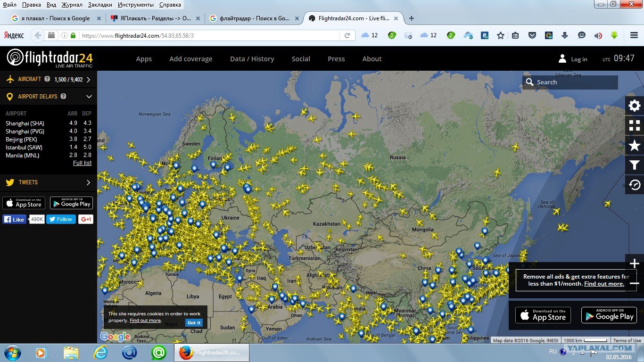Viewport: 644px width, 362px height.
Task: Open the Файл menu
Action: pyautogui.click(x=9, y=5)
